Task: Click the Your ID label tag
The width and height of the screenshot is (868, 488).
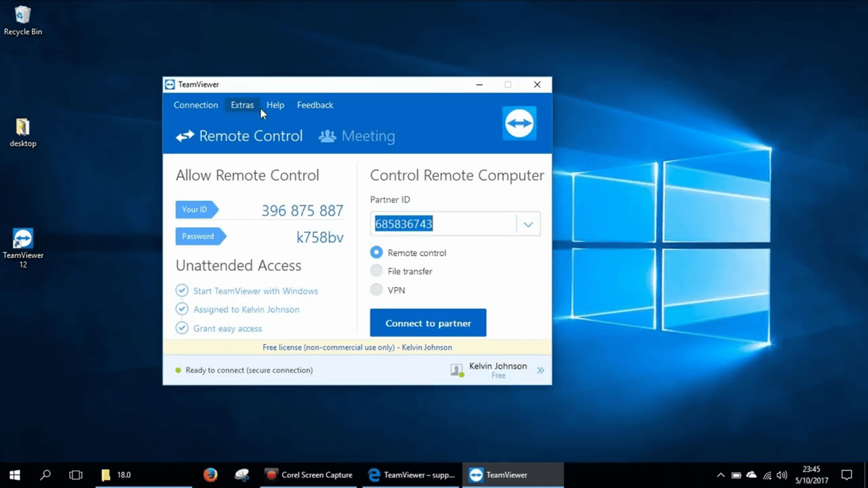Action: [x=196, y=210]
